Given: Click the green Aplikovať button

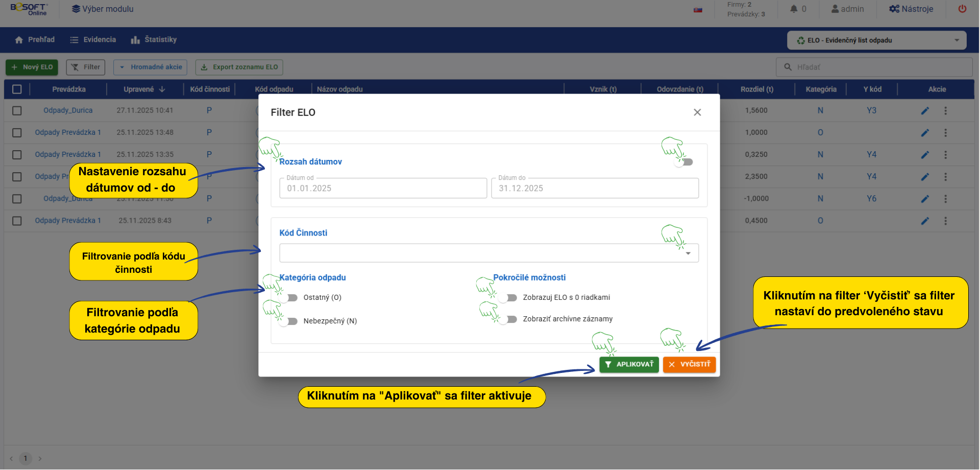Looking at the screenshot, I should coord(629,364).
